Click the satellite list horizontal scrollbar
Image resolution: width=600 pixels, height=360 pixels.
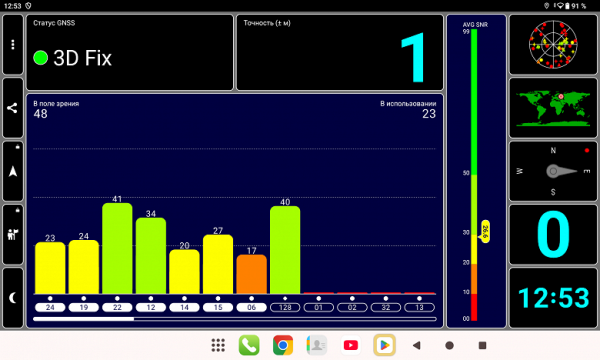tap(235, 319)
